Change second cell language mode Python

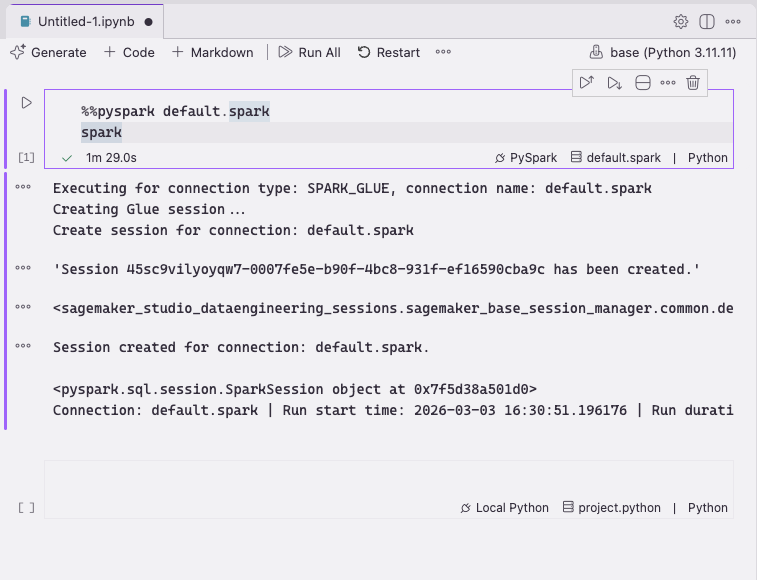tap(707, 508)
